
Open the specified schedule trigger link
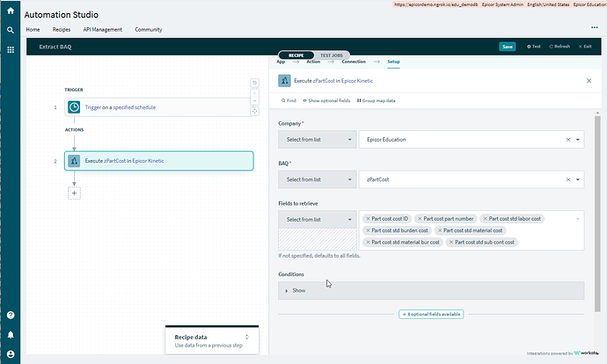pyautogui.click(x=135, y=107)
